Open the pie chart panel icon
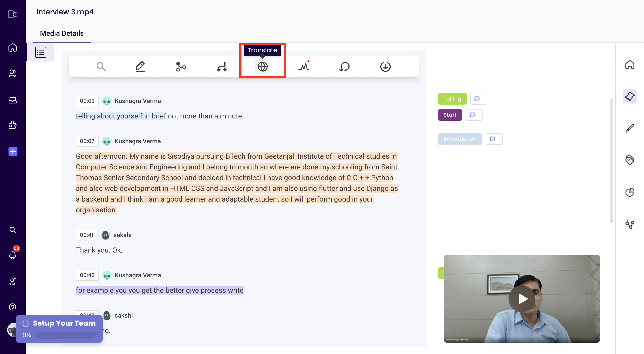Viewport: 644px width, 354px height. pyautogui.click(x=630, y=192)
